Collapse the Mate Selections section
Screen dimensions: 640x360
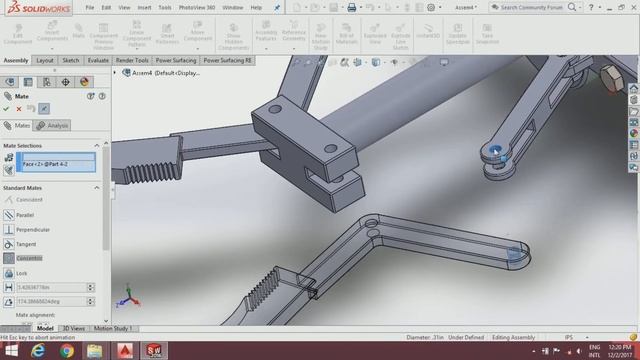click(x=97, y=146)
